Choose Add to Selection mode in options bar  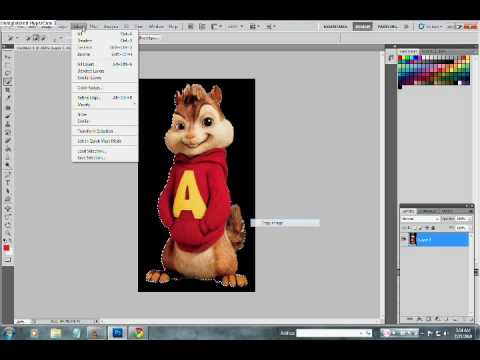[36, 38]
